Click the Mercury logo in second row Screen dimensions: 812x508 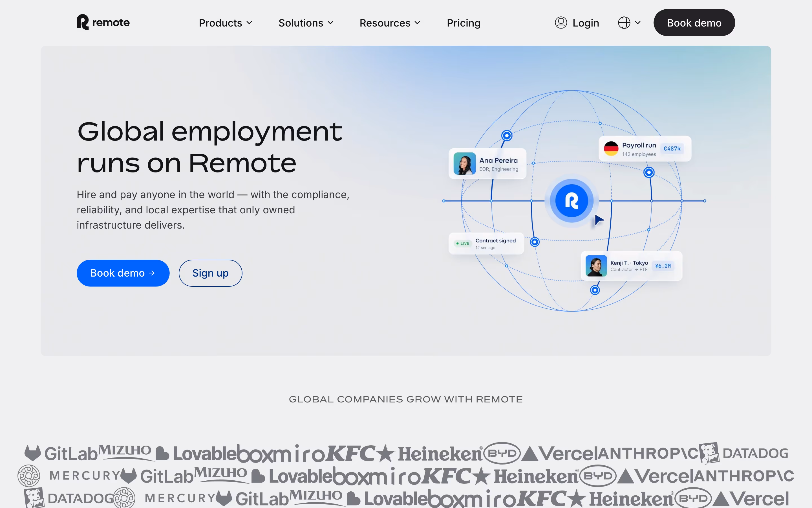[x=69, y=476]
